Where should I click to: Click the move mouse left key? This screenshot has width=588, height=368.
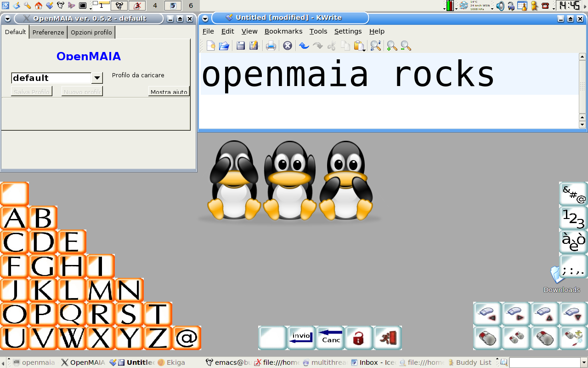(x=487, y=314)
